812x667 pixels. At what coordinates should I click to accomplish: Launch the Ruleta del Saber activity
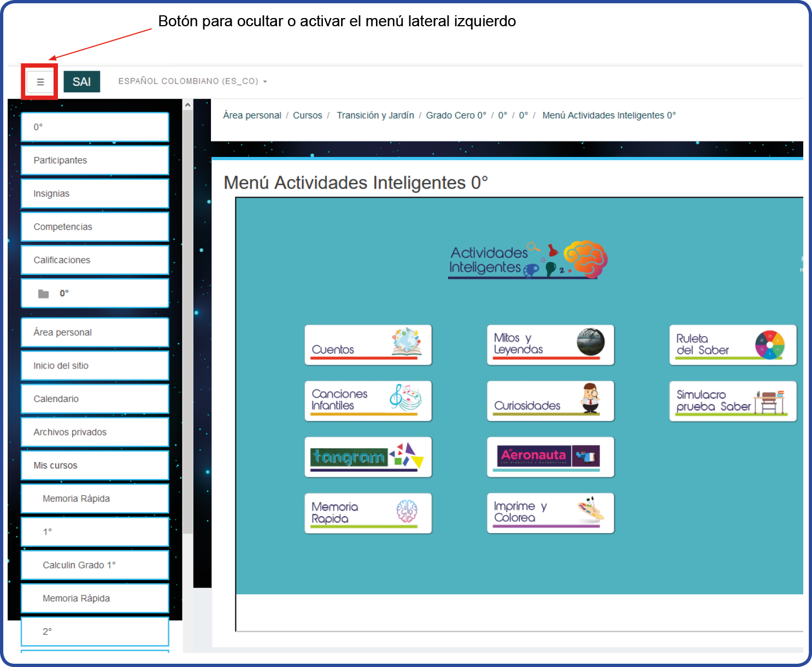[x=732, y=344]
